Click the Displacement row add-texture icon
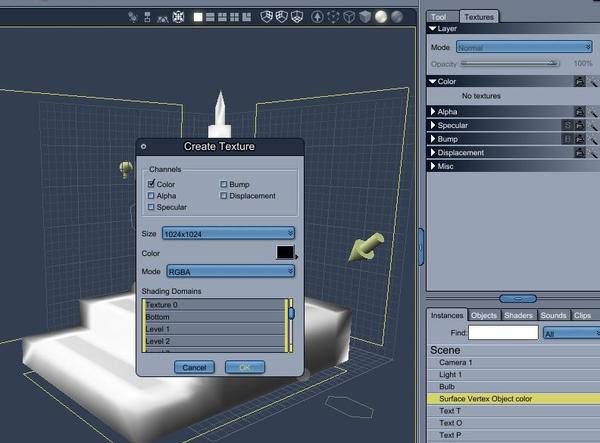Viewport: 600px width, 443px height. [580, 153]
